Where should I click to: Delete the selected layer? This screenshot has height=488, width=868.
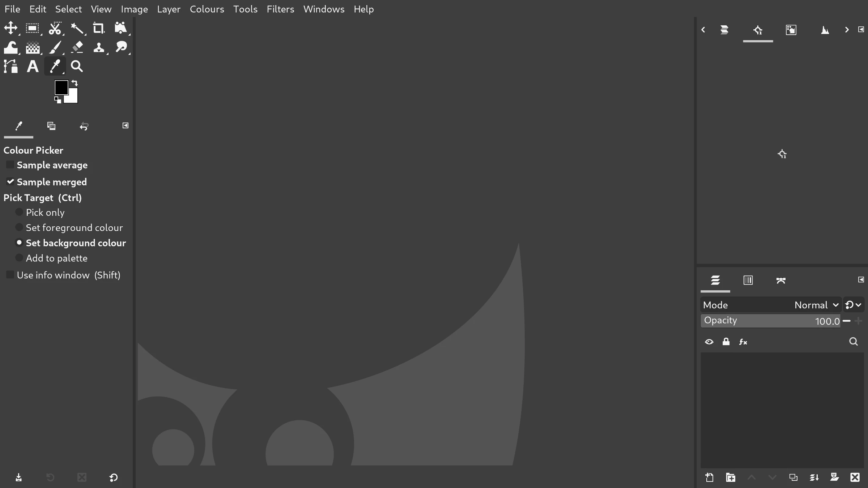point(854,477)
